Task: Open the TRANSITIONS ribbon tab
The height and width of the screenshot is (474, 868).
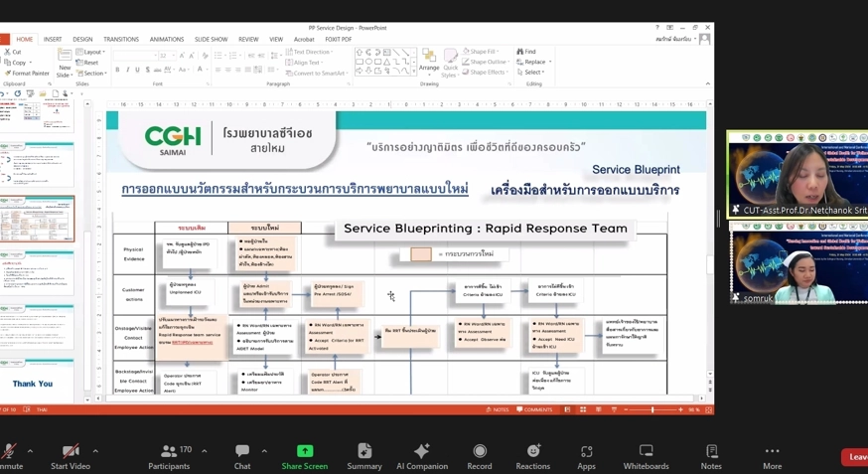Action: pos(121,40)
